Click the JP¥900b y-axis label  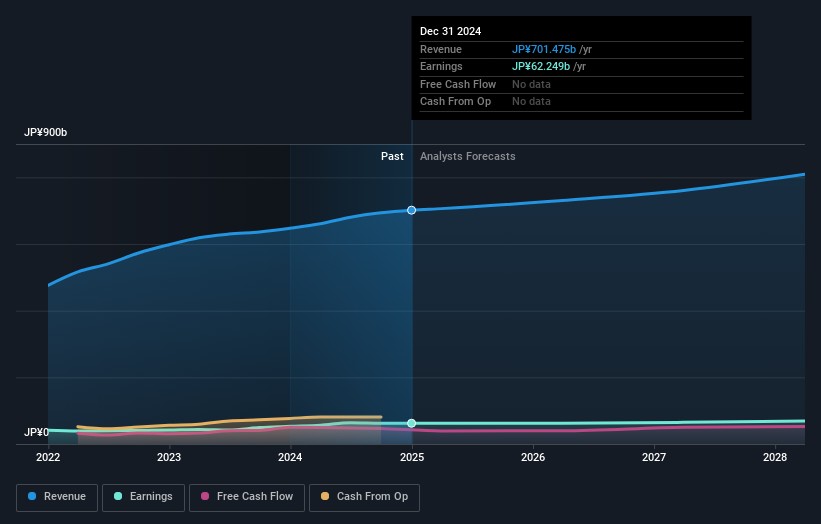46,133
